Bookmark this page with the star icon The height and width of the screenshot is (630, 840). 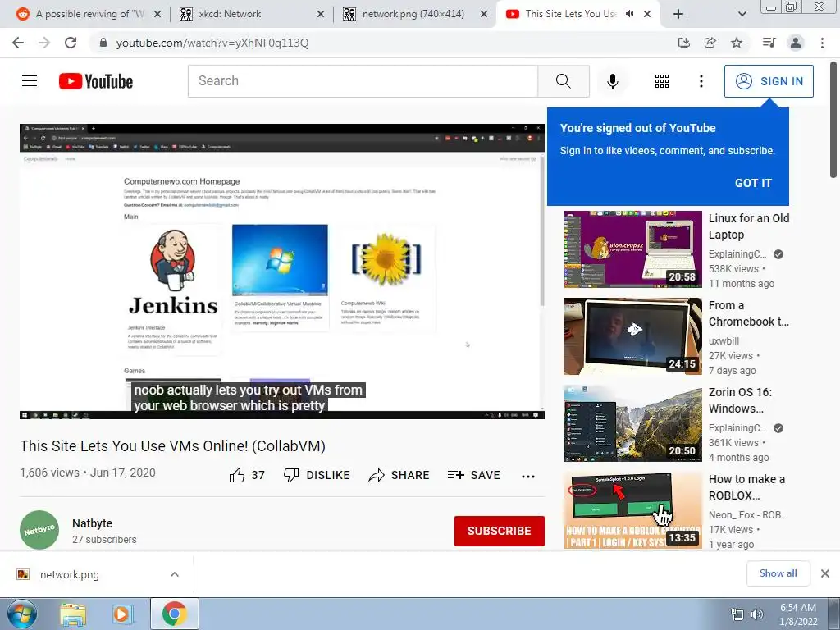[x=737, y=43]
